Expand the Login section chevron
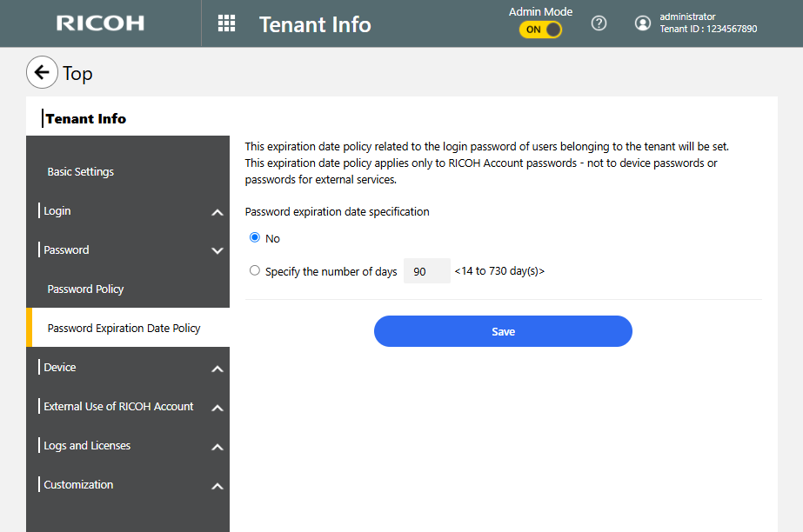 pyautogui.click(x=217, y=212)
